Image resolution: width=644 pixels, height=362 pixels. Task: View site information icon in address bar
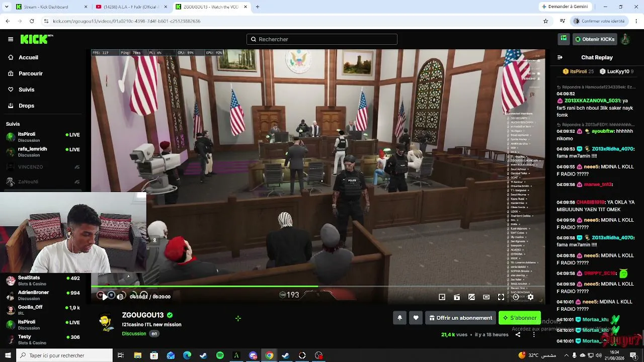pyautogui.click(x=46, y=21)
